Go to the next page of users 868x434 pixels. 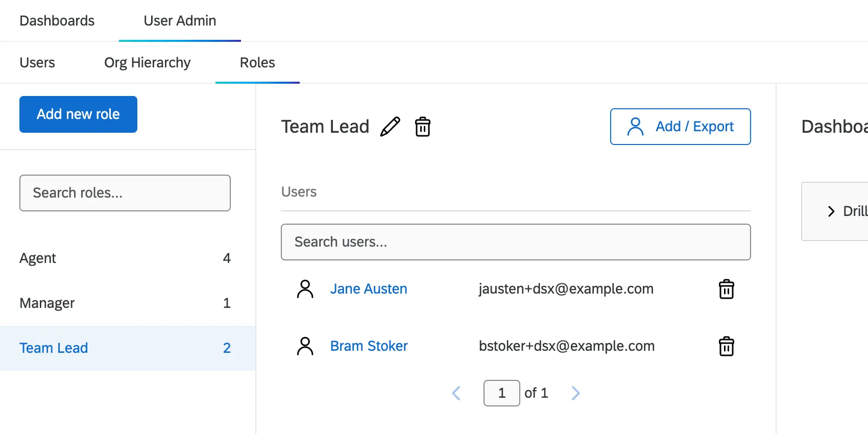[x=575, y=393]
